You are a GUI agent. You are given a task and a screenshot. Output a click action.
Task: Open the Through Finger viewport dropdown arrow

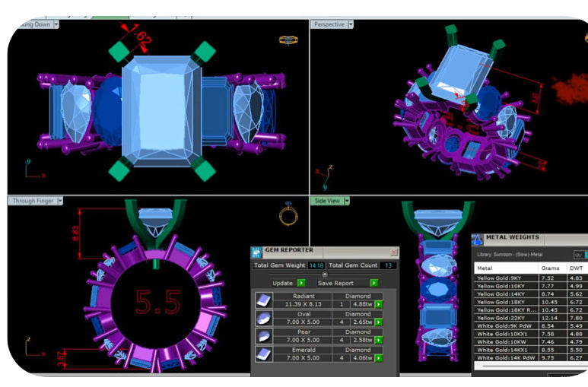point(60,201)
